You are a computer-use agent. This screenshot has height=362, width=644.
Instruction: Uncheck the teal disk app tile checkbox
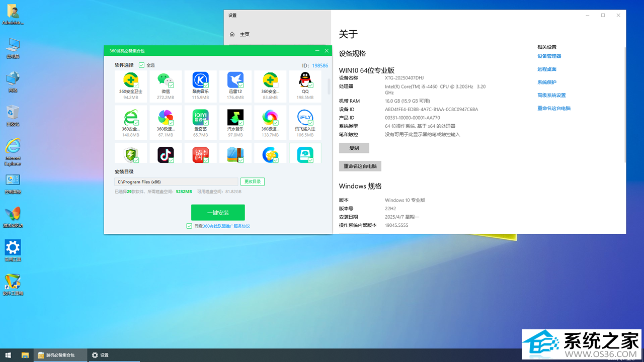tap(310, 160)
